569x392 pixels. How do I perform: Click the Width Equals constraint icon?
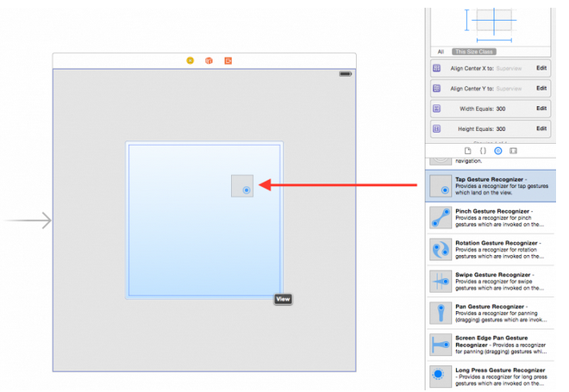tap(436, 109)
